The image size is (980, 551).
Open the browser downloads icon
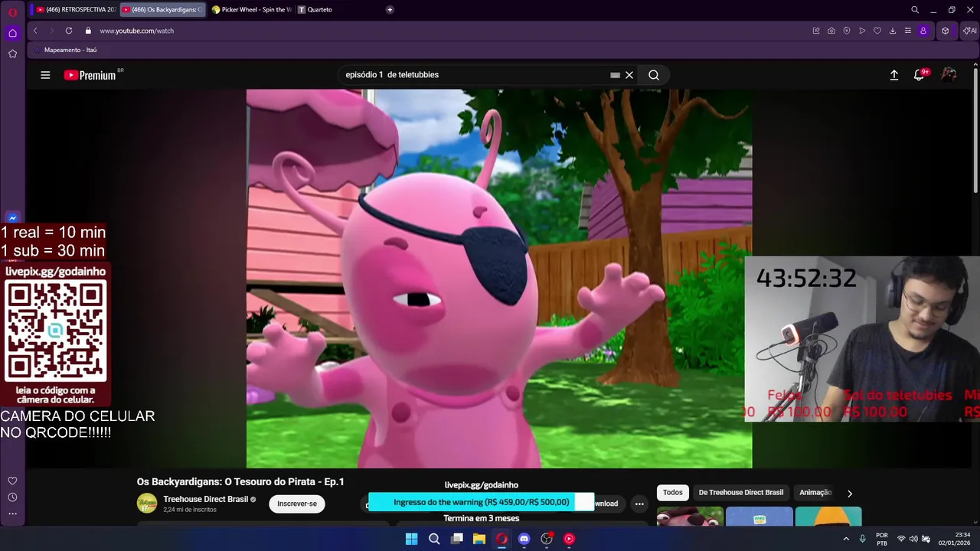pos(893,31)
